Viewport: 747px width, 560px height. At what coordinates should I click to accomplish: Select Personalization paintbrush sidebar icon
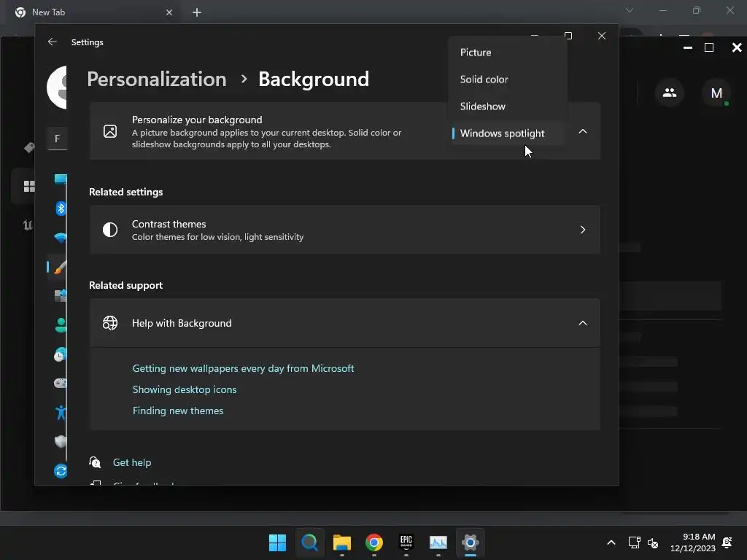coord(61,267)
